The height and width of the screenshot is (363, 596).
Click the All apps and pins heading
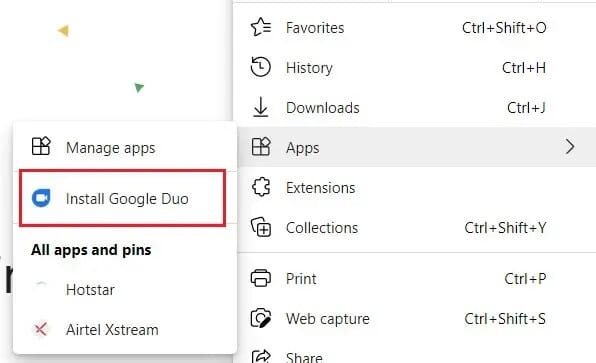tap(91, 250)
